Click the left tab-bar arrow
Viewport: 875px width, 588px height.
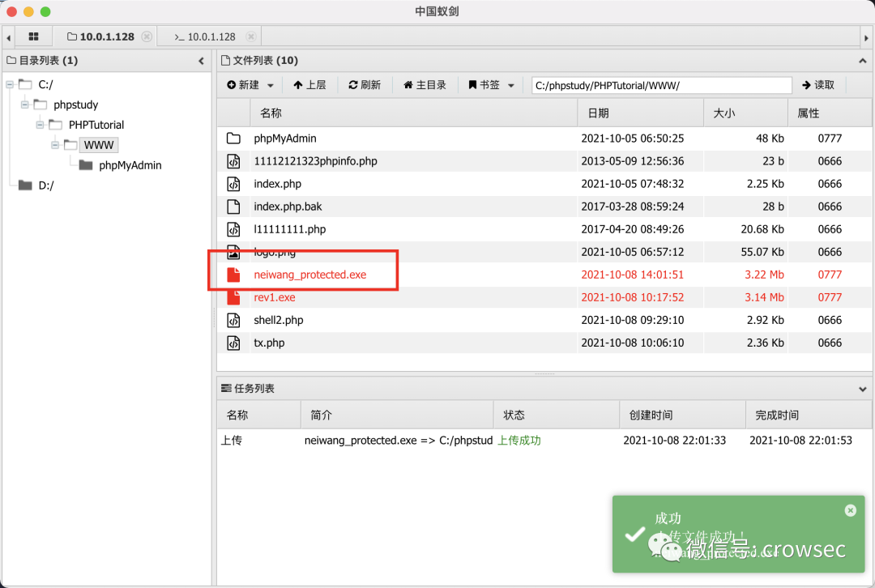pos(8,38)
